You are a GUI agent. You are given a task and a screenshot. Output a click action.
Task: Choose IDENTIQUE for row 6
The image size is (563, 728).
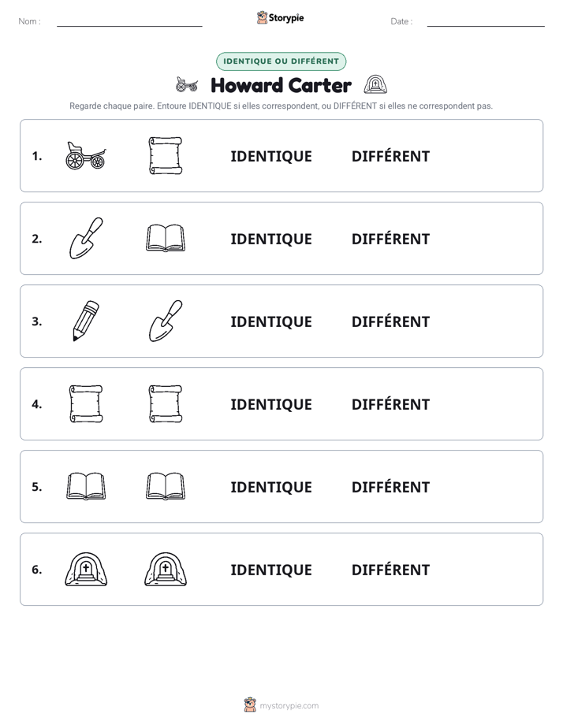tap(271, 570)
